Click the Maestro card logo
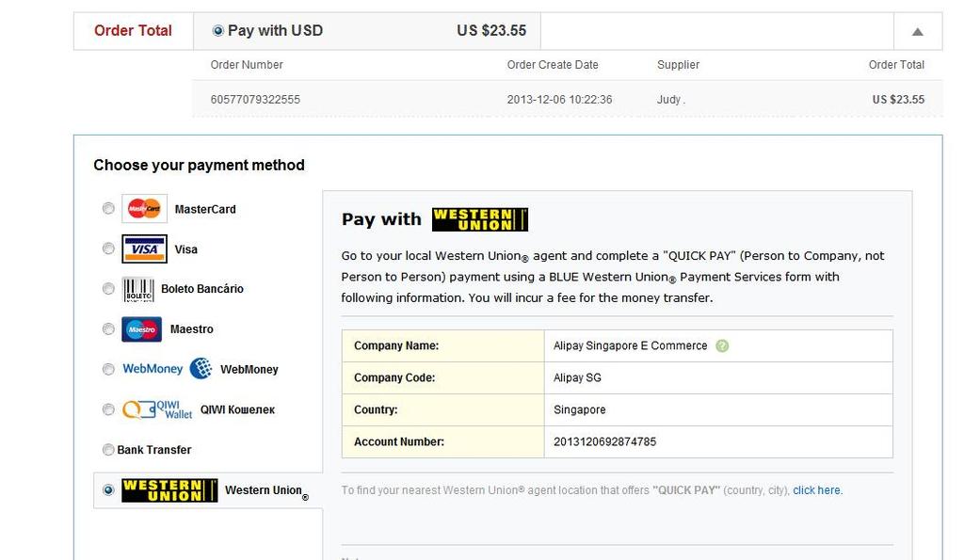 coord(142,329)
